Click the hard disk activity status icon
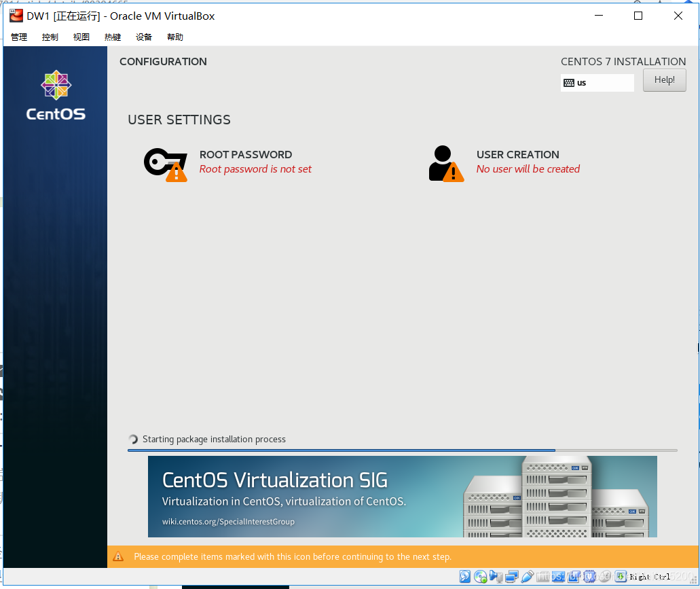 pos(464,577)
